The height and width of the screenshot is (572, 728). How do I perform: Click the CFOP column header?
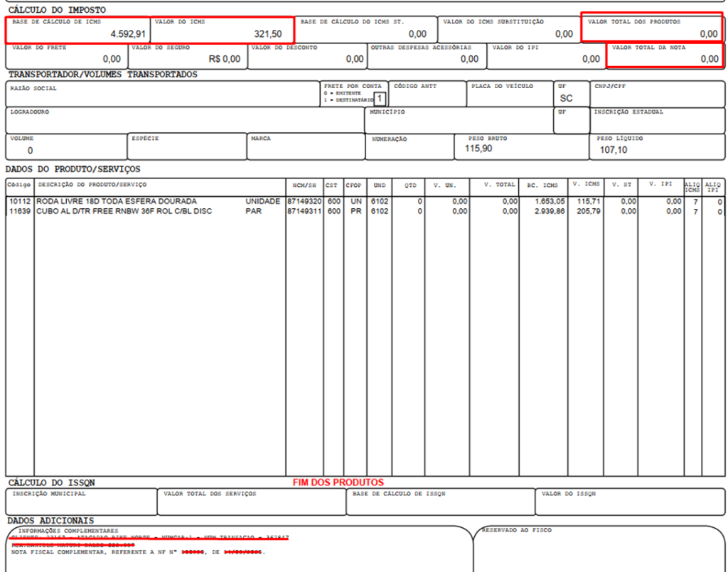[353, 185]
